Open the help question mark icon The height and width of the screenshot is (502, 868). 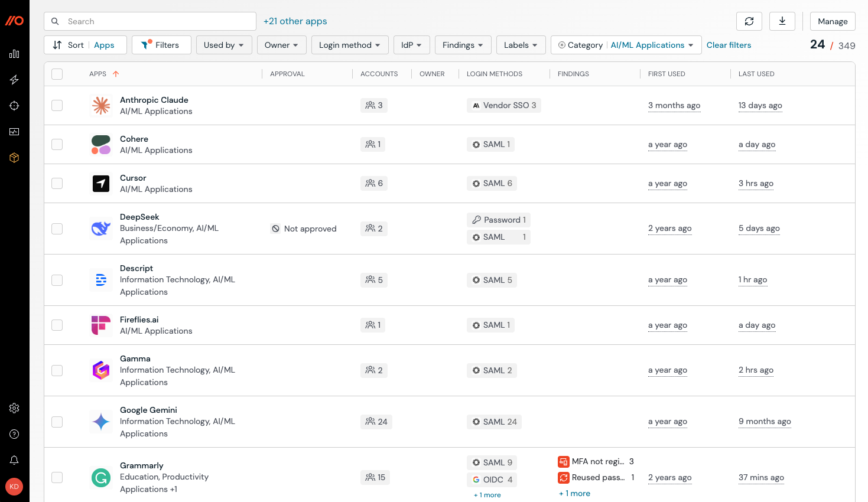tap(14, 434)
